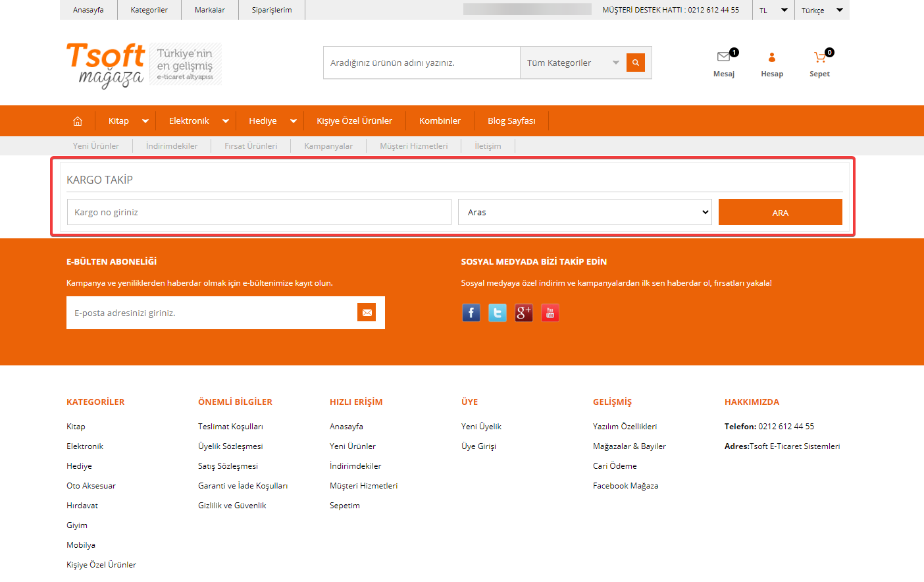Open İndirimdekiler in the sub navigation
The height and width of the screenshot is (582, 924).
coord(172,146)
